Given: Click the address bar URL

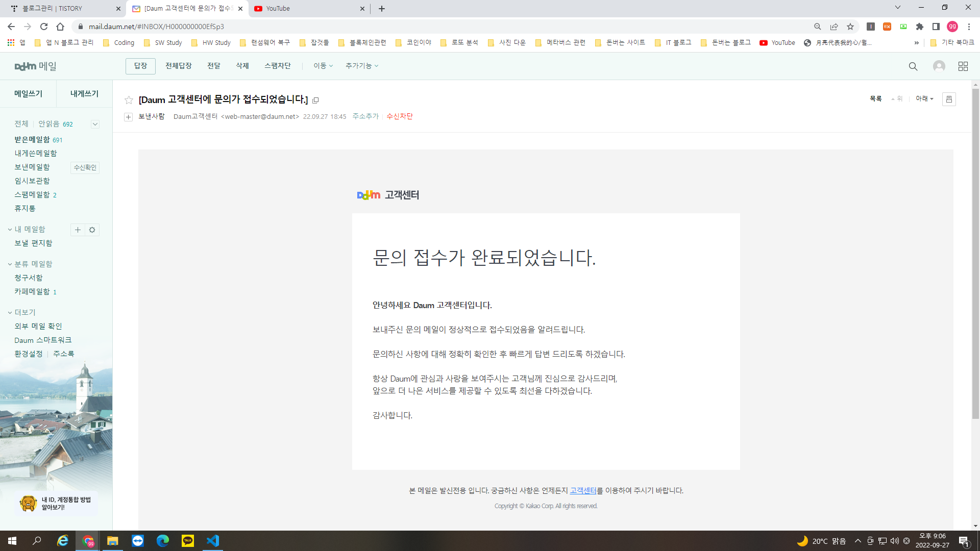Looking at the screenshot, I should click(156, 27).
